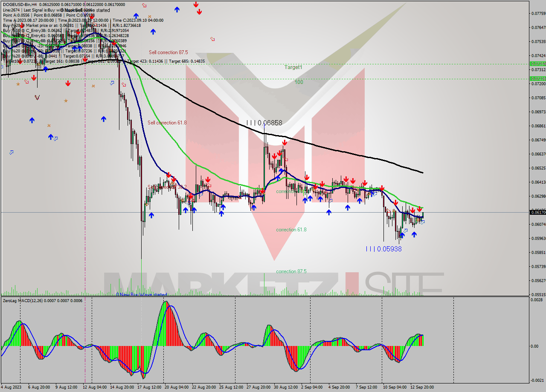Click the '30 Aug 12:00' time axis label
This screenshot has height=392, width=546.
coord(286,387)
